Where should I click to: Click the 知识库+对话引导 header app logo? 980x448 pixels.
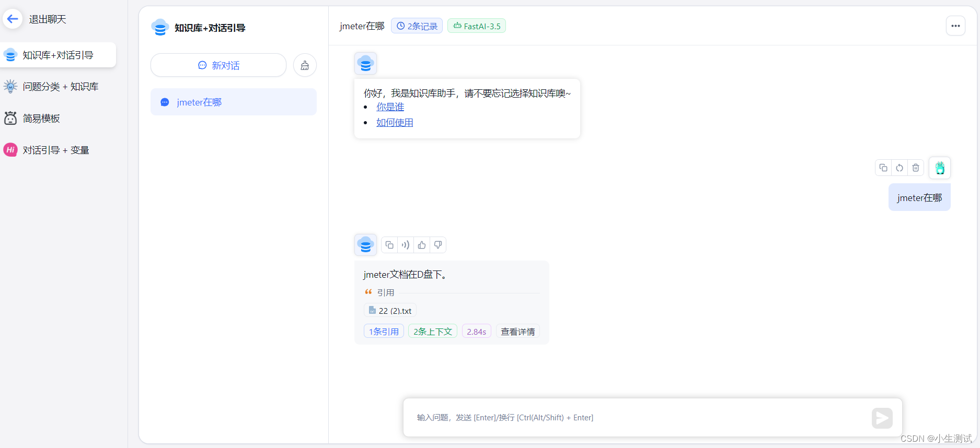coord(159,27)
